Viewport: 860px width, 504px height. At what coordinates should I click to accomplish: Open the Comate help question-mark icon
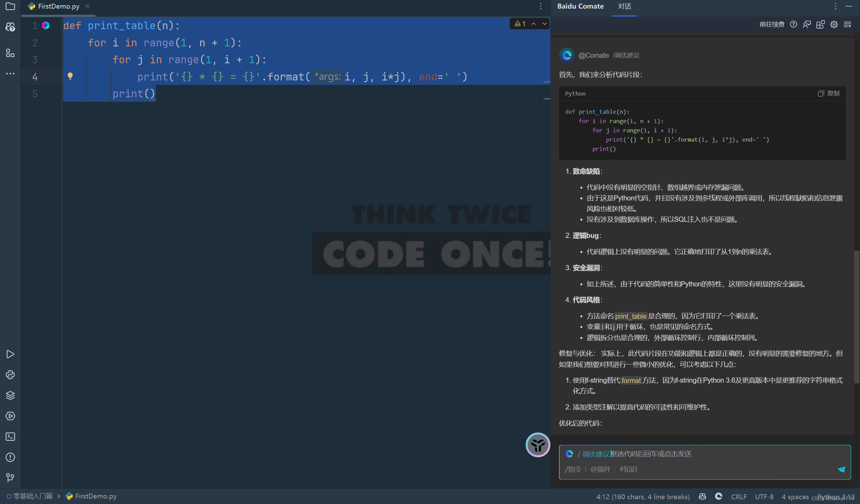point(793,24)
